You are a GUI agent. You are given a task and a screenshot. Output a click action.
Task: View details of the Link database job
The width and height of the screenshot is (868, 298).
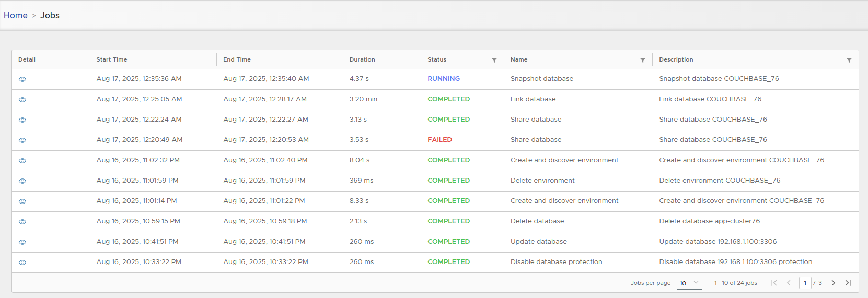point(22,100)
